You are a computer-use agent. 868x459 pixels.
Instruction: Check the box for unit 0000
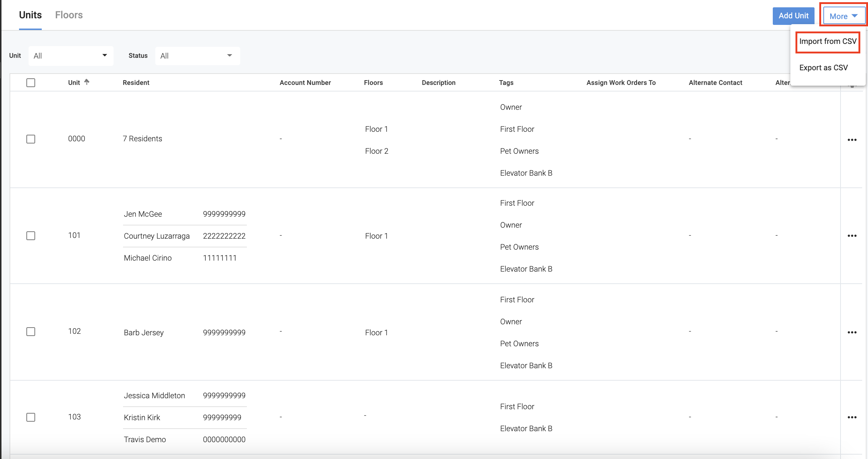[31, 139]
